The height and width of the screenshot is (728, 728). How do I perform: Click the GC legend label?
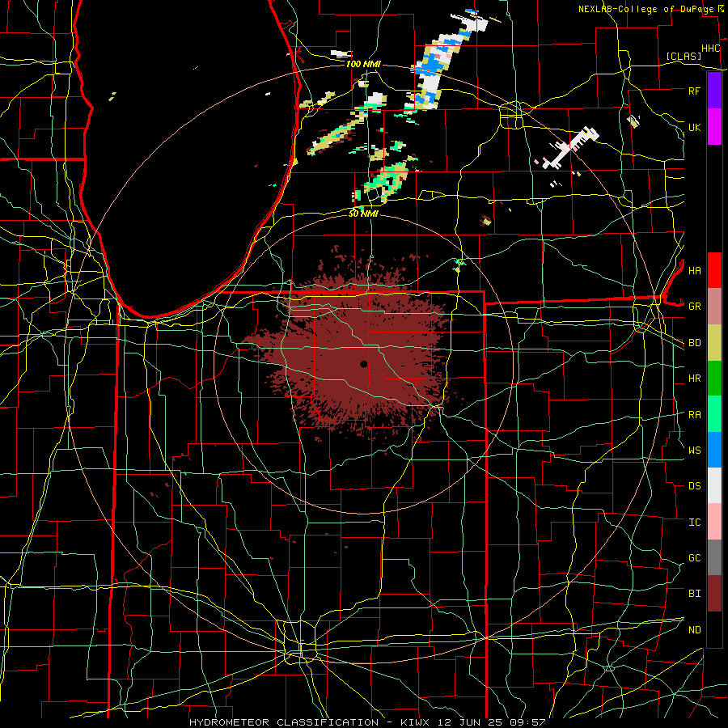tap(694, 558)
